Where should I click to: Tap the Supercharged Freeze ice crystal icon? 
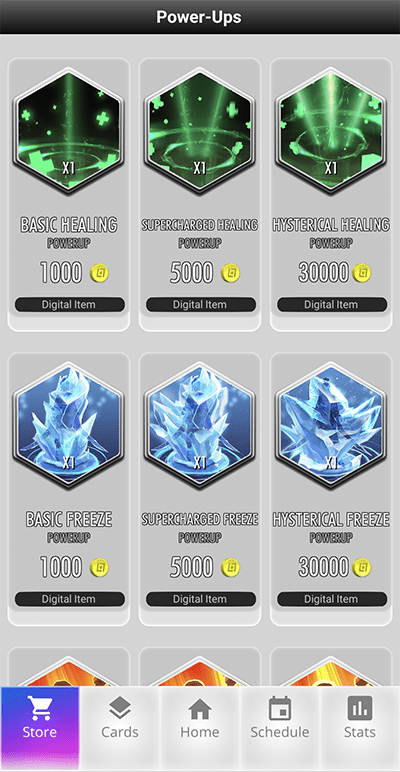[x=200, y=426]
